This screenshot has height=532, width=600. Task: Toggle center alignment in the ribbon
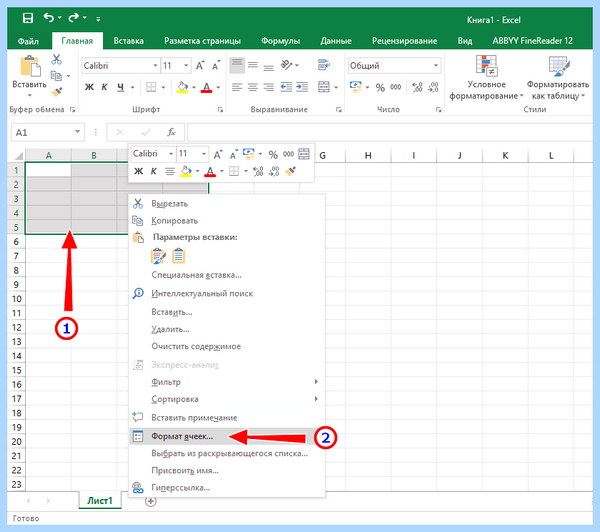coord(253,87)
